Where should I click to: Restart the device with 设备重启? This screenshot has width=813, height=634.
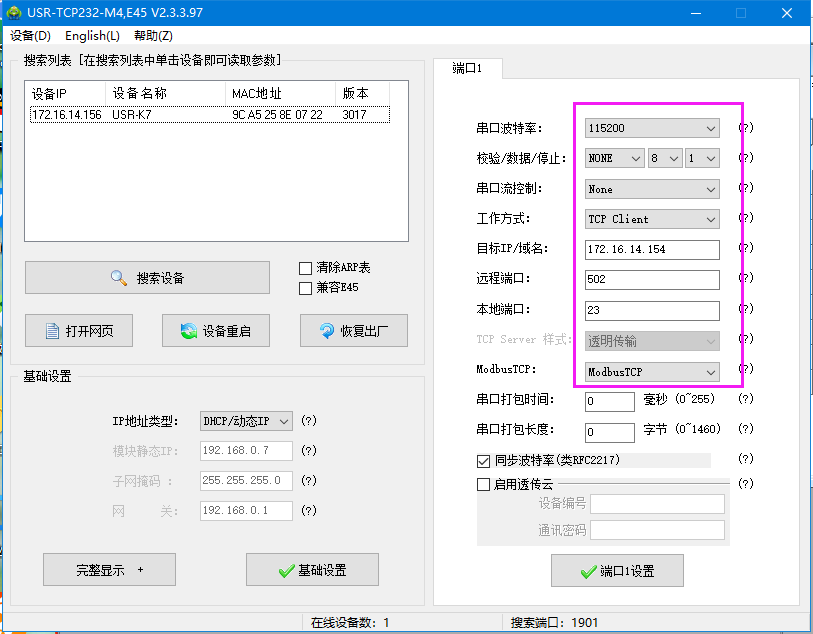(216, 331)
